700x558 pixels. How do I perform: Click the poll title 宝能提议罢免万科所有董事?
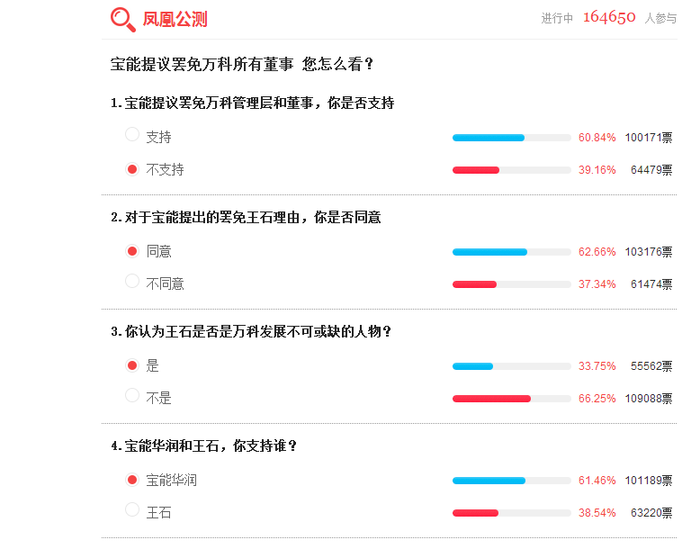pos(202,64)
